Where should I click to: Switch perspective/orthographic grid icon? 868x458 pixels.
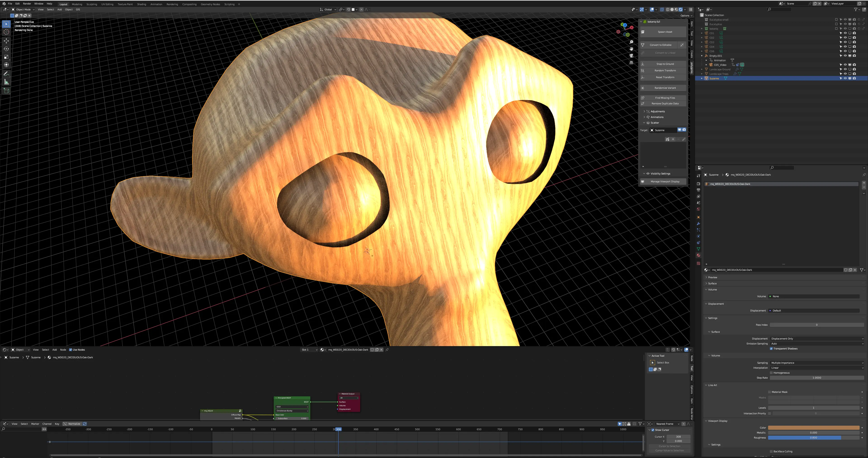[631, 63]
